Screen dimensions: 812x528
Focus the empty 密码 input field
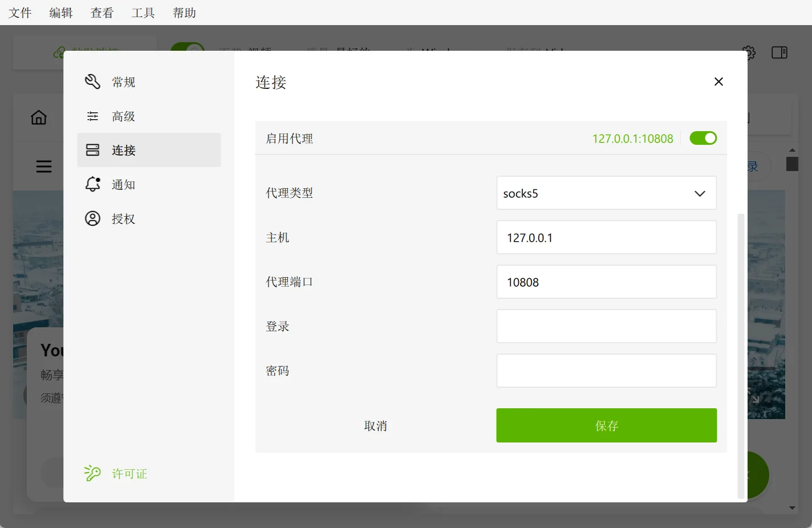point(606,371)
